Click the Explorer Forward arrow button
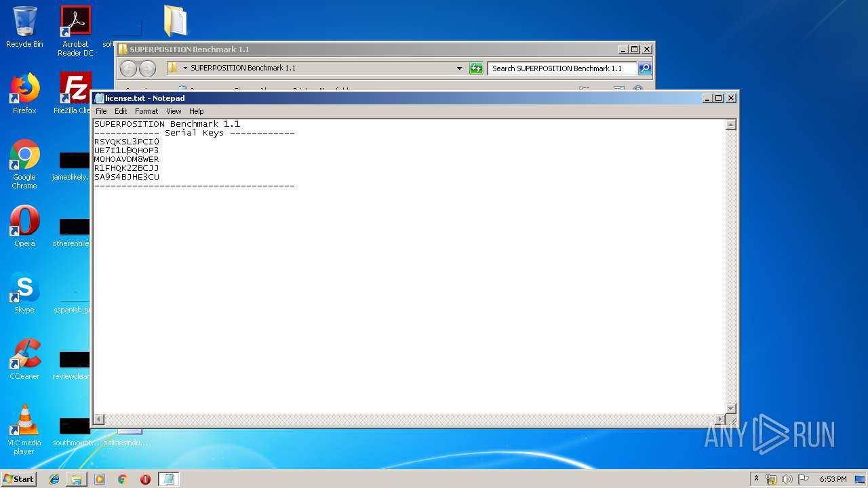 (x=147, y=68)
